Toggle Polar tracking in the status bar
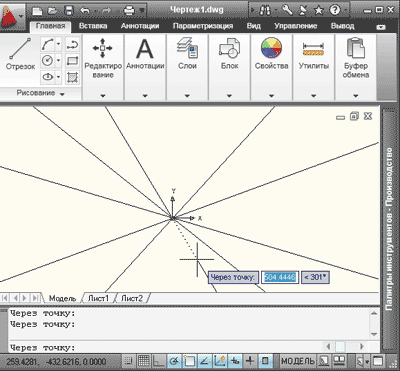 (x=175, y=361)
